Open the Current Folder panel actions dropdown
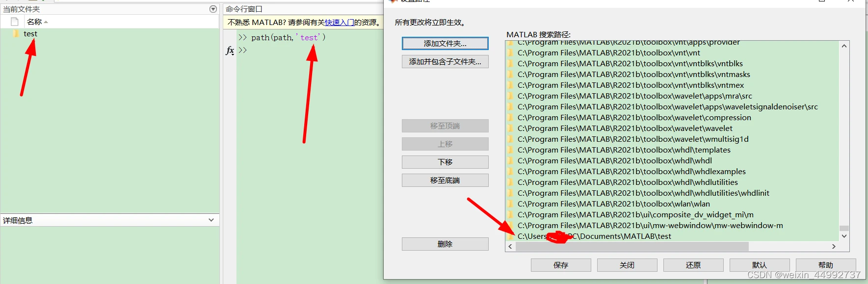This screenshot has height=284, width=868. click(x=213, y=9)
